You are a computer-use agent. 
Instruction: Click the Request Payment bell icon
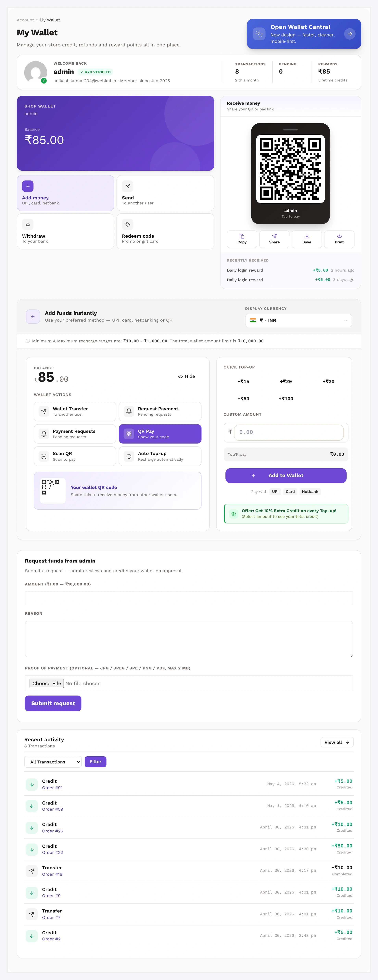(129, 411)
